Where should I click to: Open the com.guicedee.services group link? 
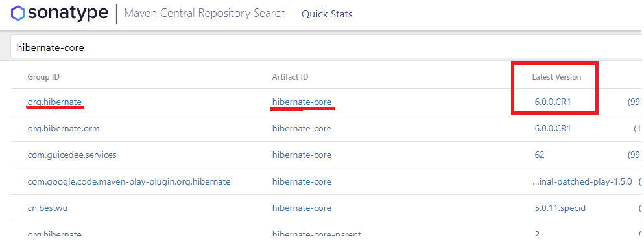[72, 155]
